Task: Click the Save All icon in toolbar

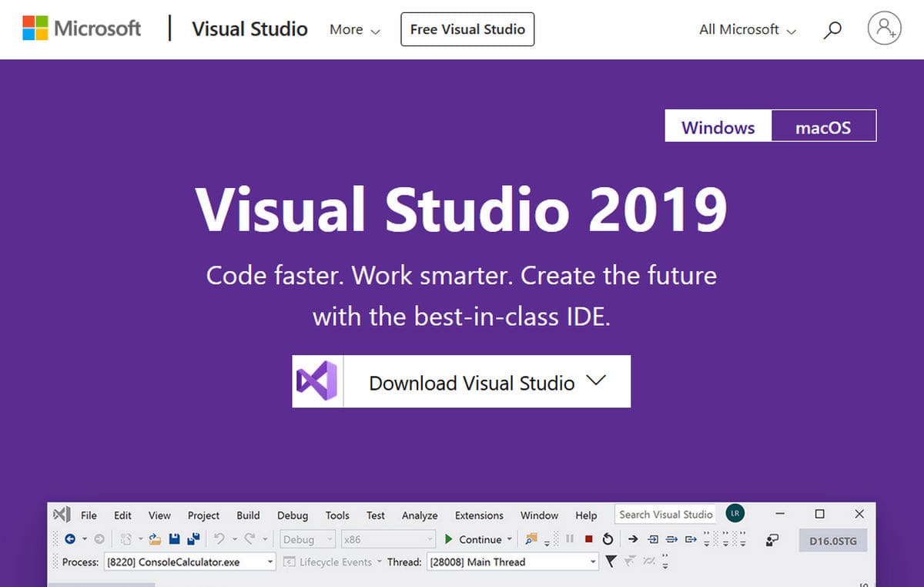Action: tap(193, 539)
